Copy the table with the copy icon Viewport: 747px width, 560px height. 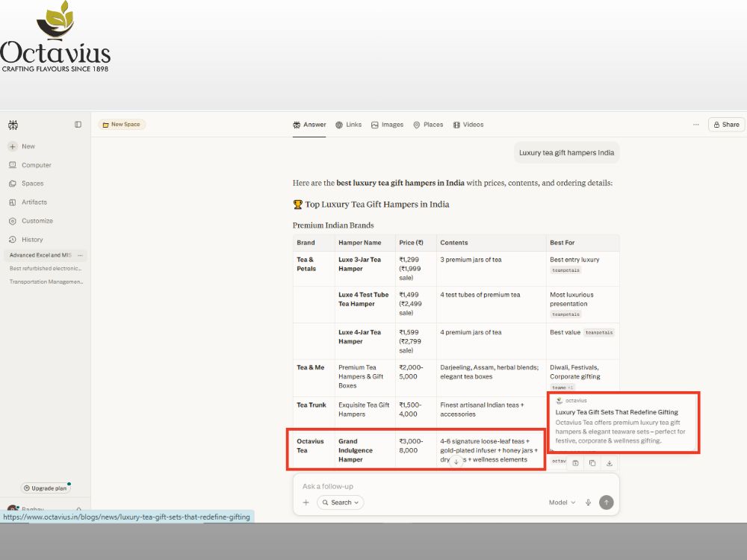(592, 463)
